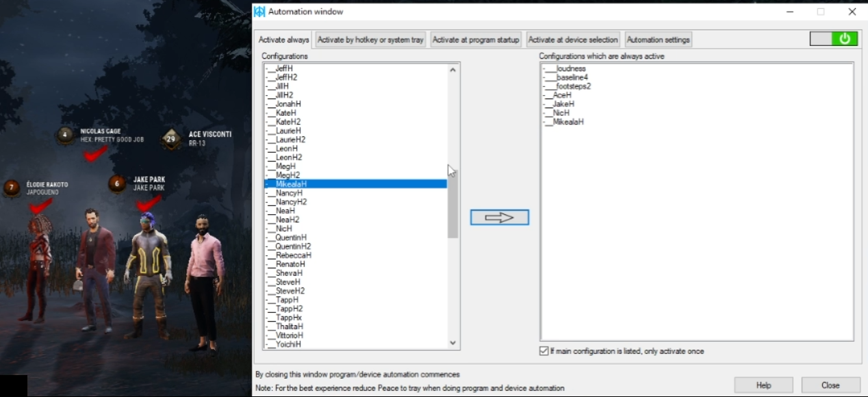868x397 pixels.
Task: Click Ace Visconti level 29 badge in game
Action: pyautogui.click(x=171, y=139)
